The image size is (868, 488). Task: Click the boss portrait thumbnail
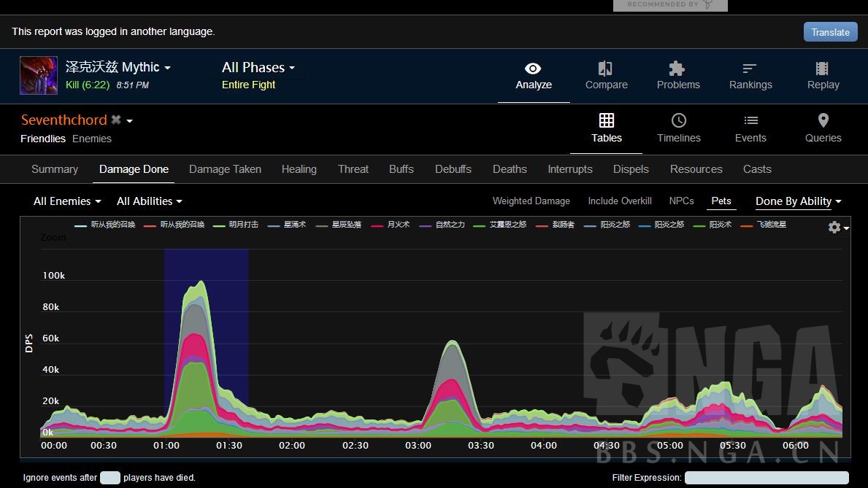point(39,75)
